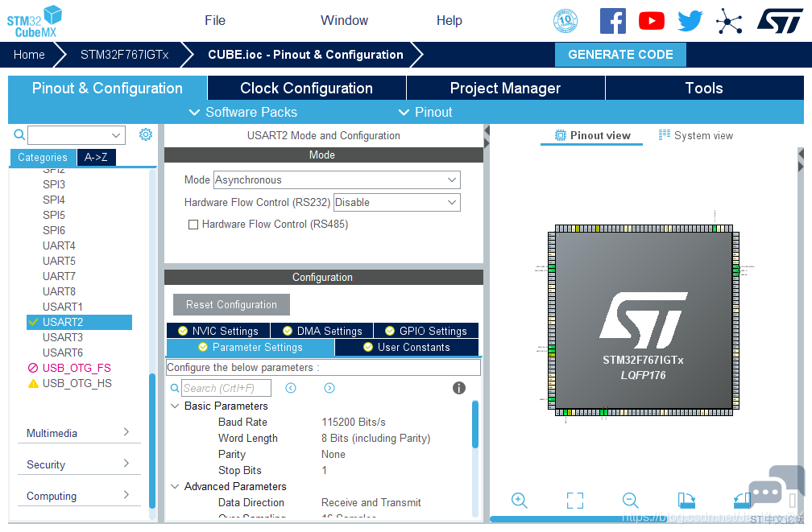Select UART4 in the peripheral list
This screenshot has width=812, height=532.
point(59,245)
